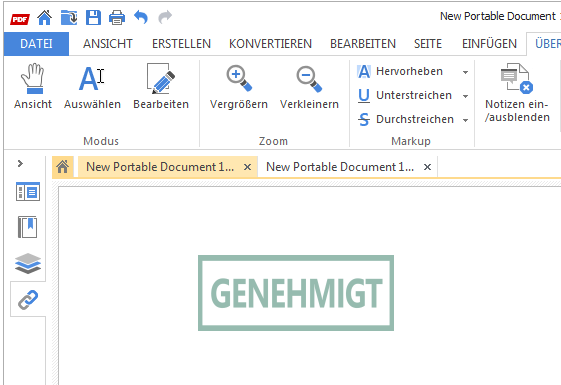Click the GENEHMIGT stamp on the page
Screen dimensions: 561x385
296,293
